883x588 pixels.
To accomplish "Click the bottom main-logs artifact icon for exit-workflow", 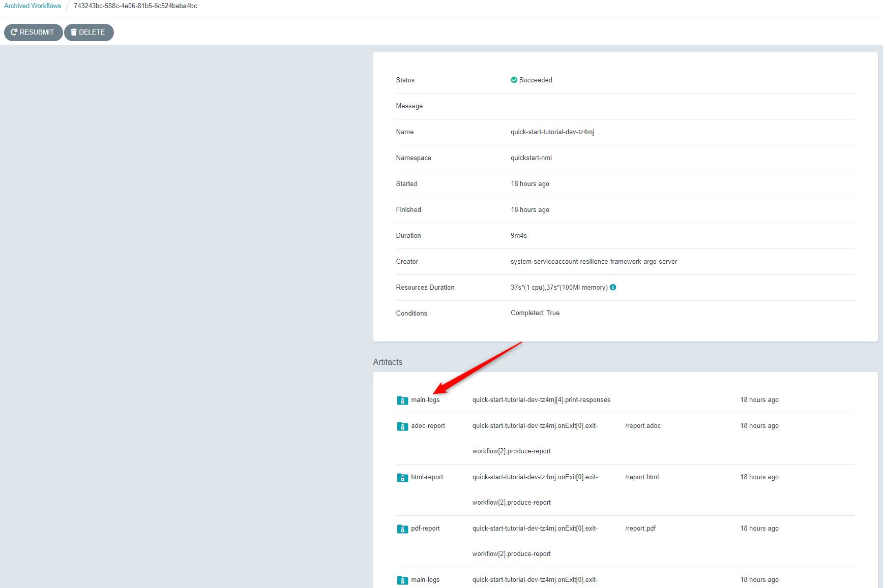I will coord(402,580).
